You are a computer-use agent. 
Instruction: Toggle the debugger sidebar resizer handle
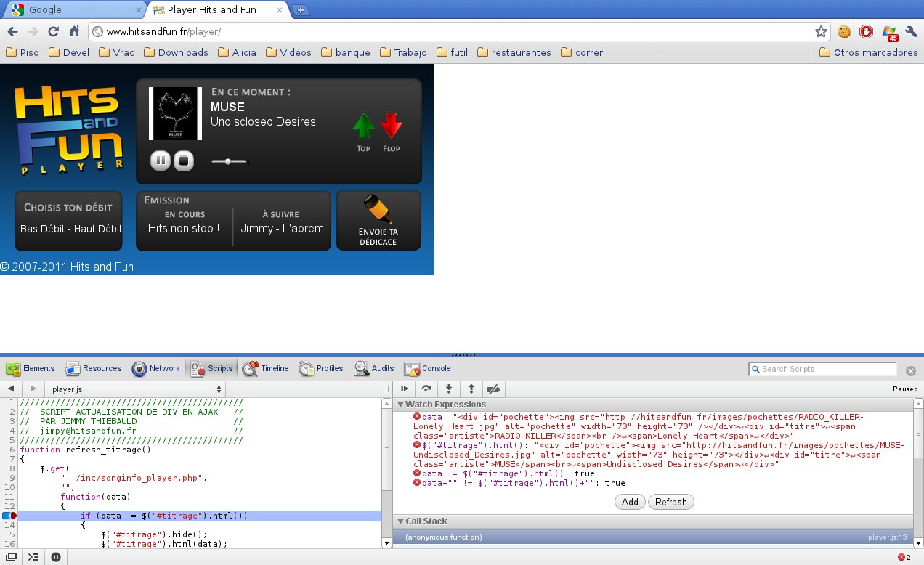[386, 389]
